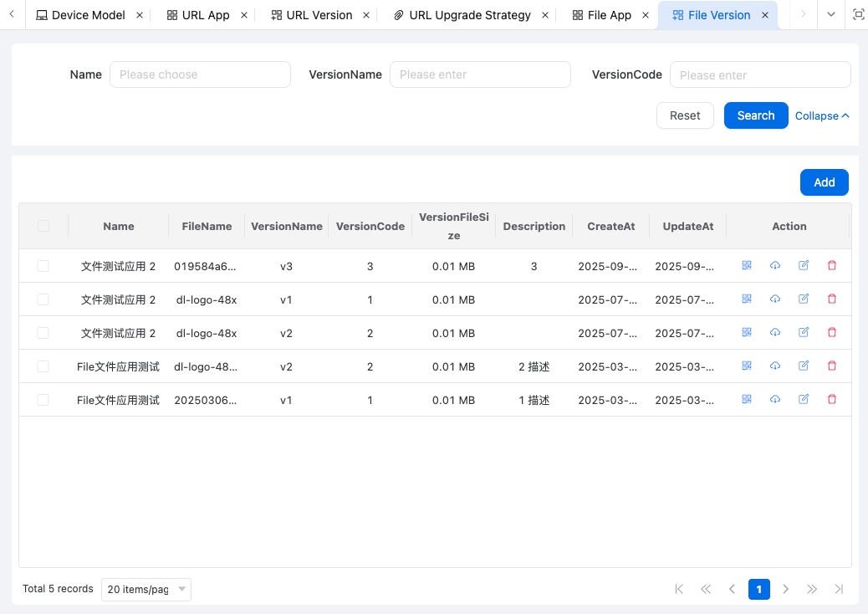The height and width of the screenshot is (614, 868).
Task: Delete the 019584a6 file row
Action: [831, 265]
